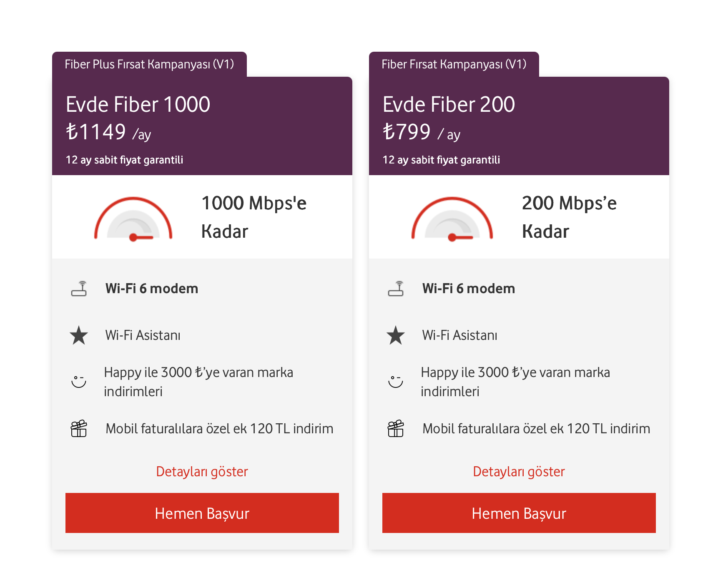Click the Evde Fiber 1000 plan title

click(x=138, y=104)
